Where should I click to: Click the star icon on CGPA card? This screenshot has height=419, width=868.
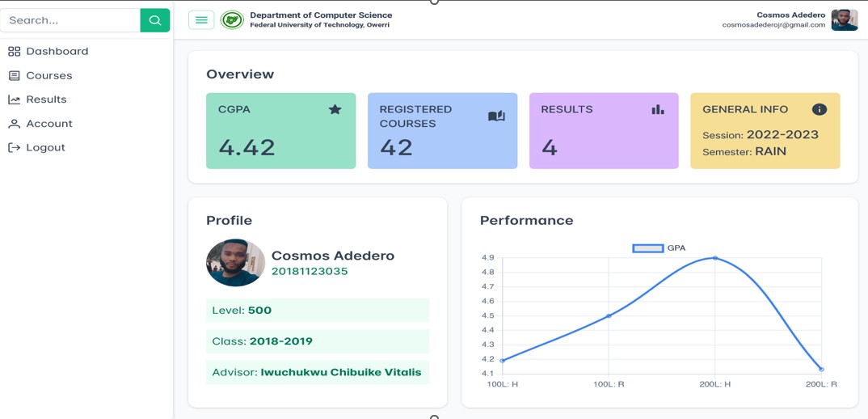[x=335, y=110]
